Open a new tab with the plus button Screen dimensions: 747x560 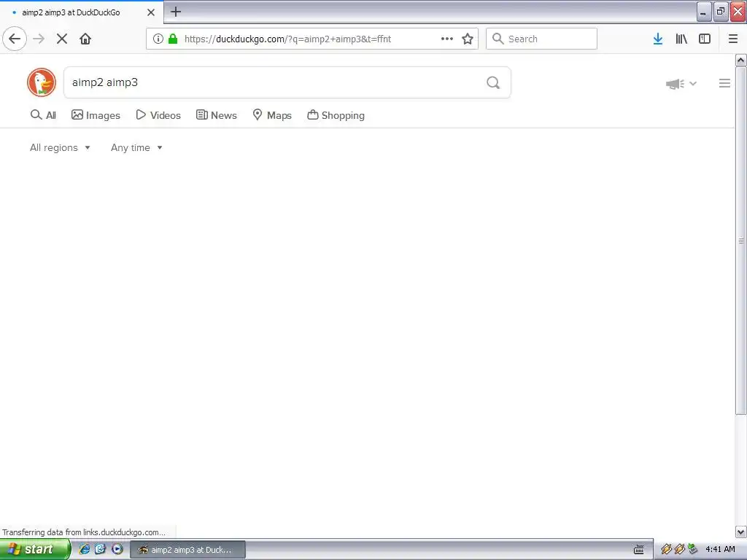[x=176, y=12]
